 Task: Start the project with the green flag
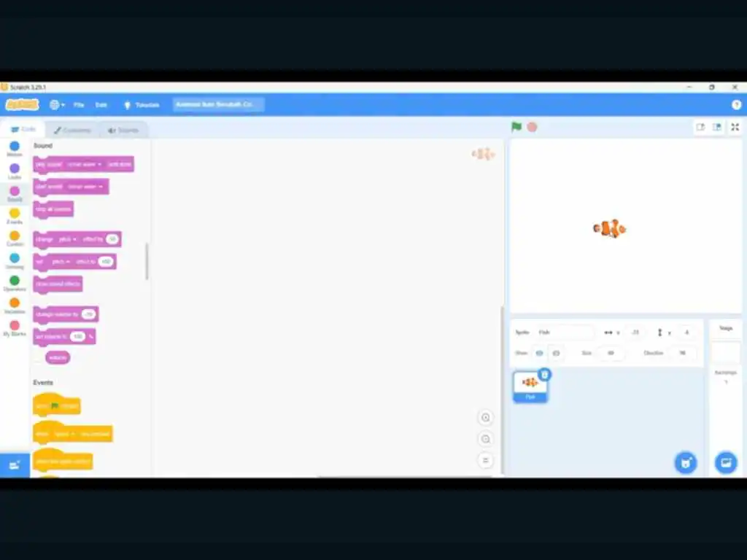tap(516, 127)
